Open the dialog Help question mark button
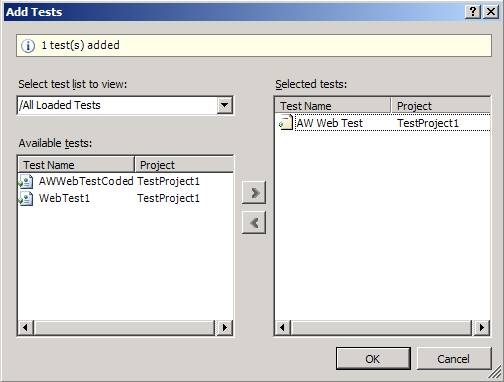Image resolution: width=504 pixels, height=382 pixels. 473,12
